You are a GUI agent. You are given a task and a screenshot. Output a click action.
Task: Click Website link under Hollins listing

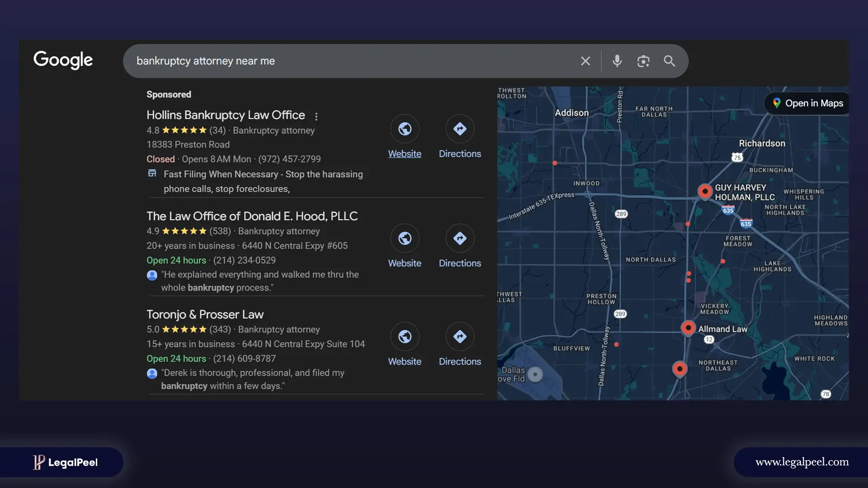point(405,154)
